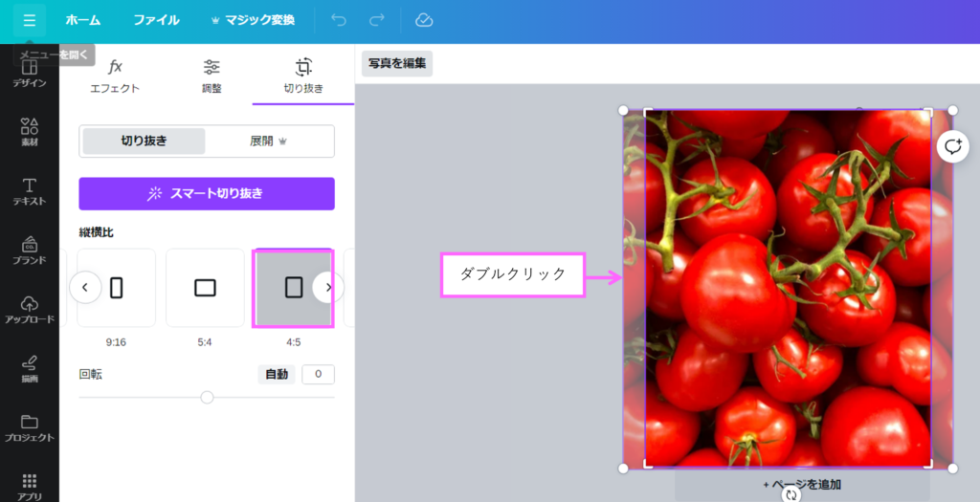980x502 pixels.
Task: Toggle 自動 auto rotation
Action: [x=276, y=375]
